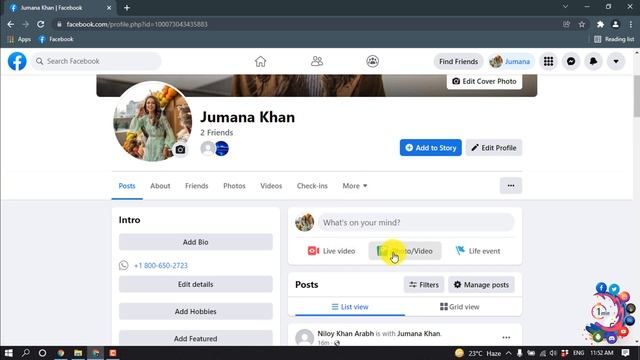
Task: Start a Live video post
Action: pyautogui.click(x=331, y=251)
